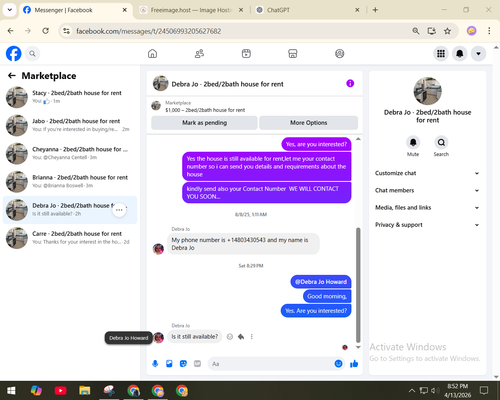Go back in browser
Viewport: 500px width, 400px height.
(x=11, y=31)
